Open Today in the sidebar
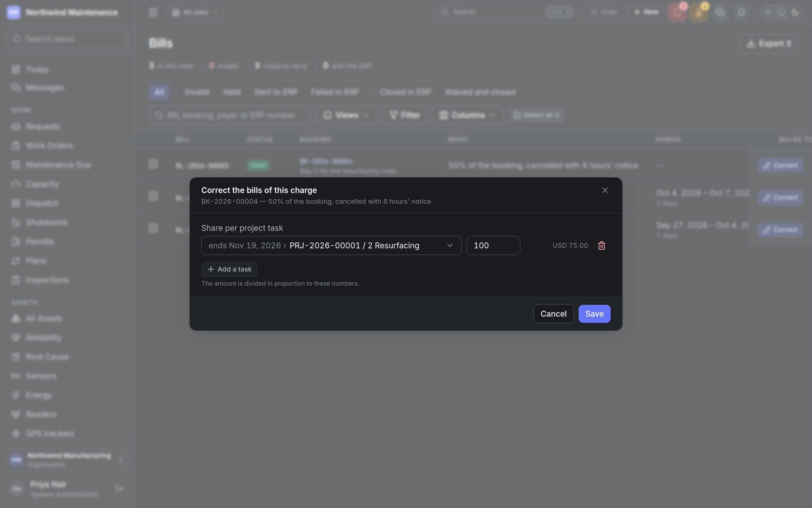The height and width of the screenshot is (508, 812). [67, 69]
